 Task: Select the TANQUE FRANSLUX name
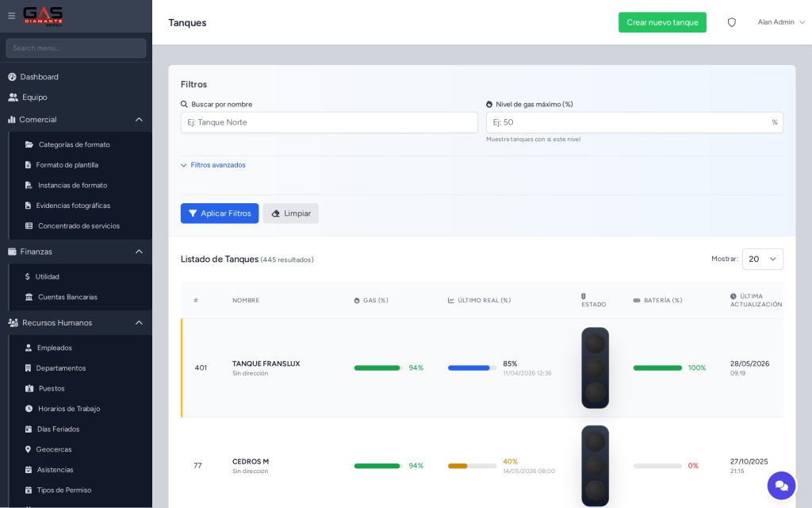tap(266, 364)
